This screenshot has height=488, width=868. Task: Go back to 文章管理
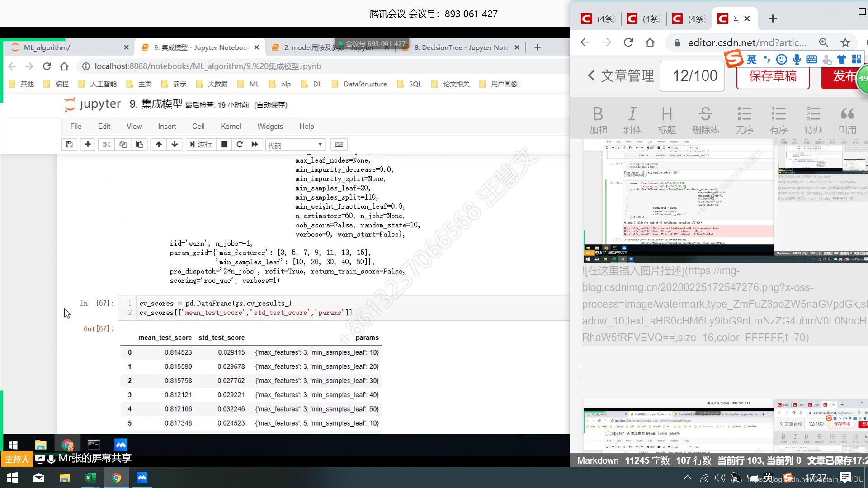tap(621, 76)
